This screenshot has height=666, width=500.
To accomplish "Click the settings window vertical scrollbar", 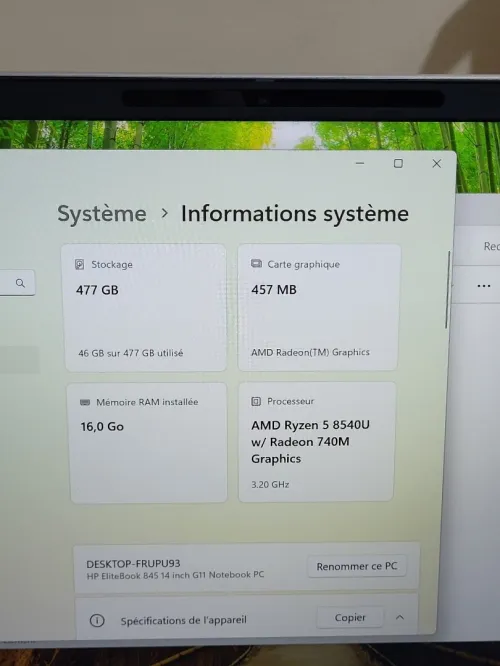I will point(448,290).
